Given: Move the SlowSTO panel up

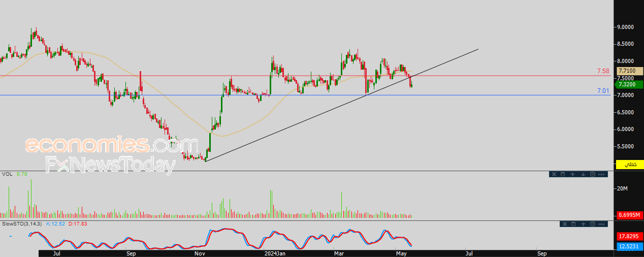Looking at the screenshot, I should [583, 224].
